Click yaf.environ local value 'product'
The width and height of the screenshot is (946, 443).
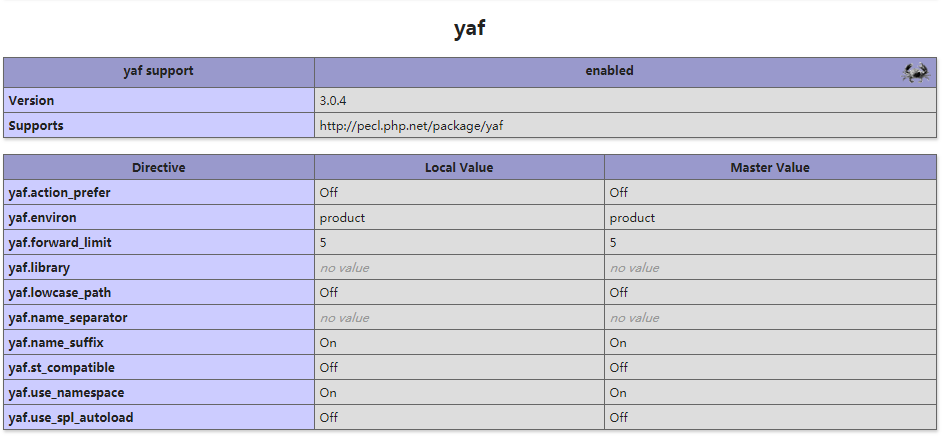click(342, 218)
